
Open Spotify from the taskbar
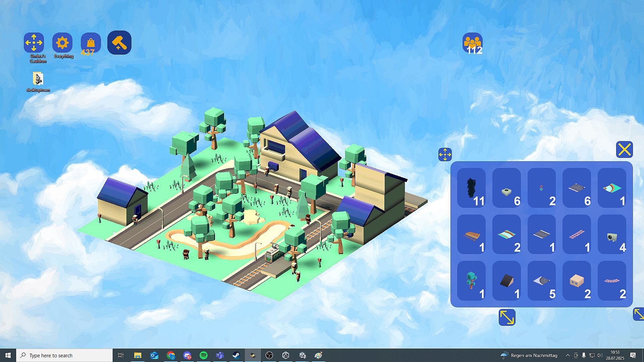point(204,355)
